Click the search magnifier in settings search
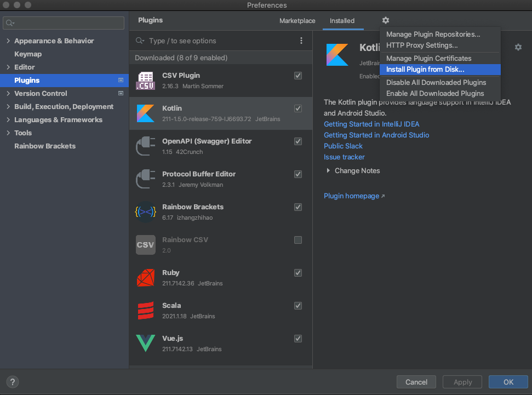 click(x=10, y=23)
